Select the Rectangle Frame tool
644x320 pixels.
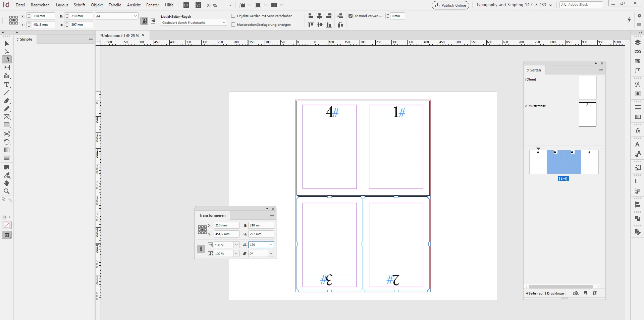pos(7,117)
